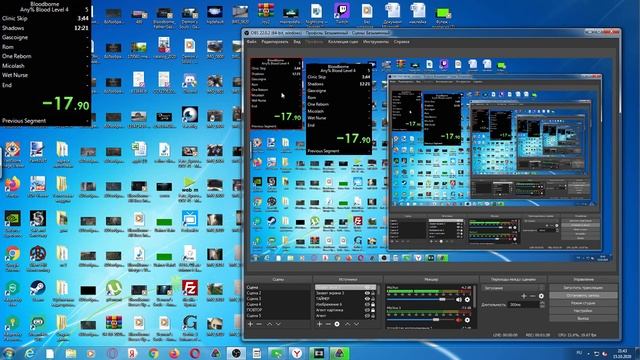Open the Вид menu in OBS
640x360 pixels.
pos(297,42)
